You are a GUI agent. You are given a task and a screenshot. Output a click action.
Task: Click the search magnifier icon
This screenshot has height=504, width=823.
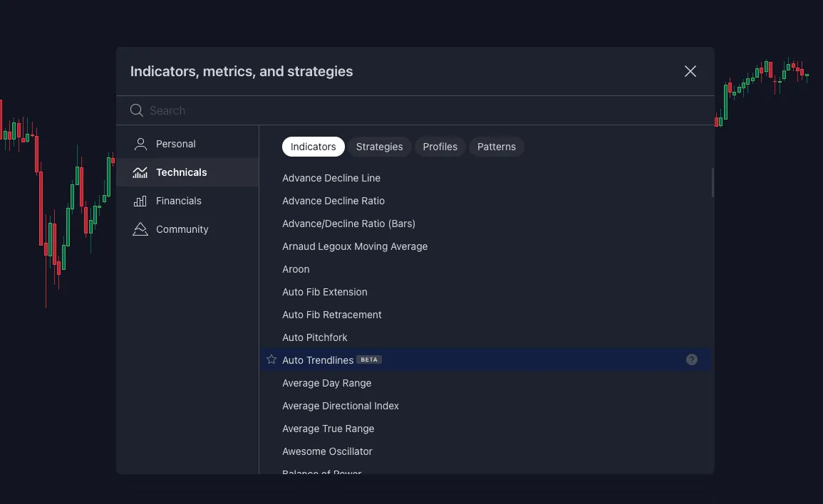tap(137, 110)
